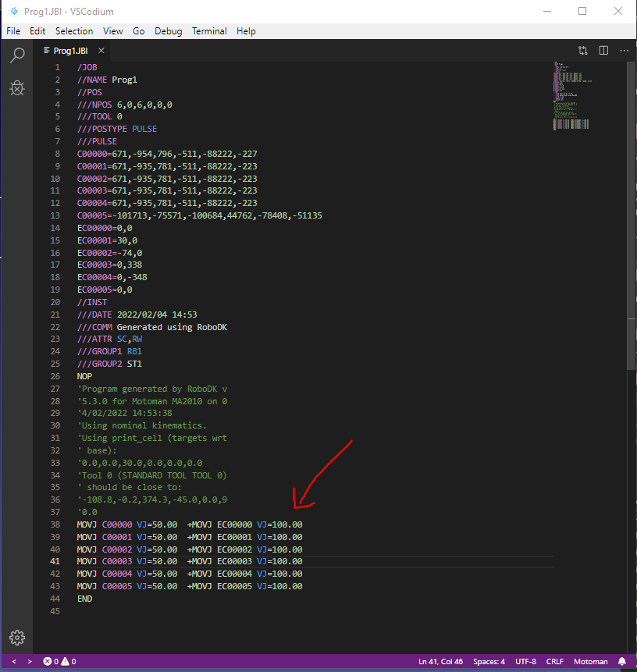Click Spaces: 4 indentation setting
Screen dimensions: 637x672
[489, 662]
